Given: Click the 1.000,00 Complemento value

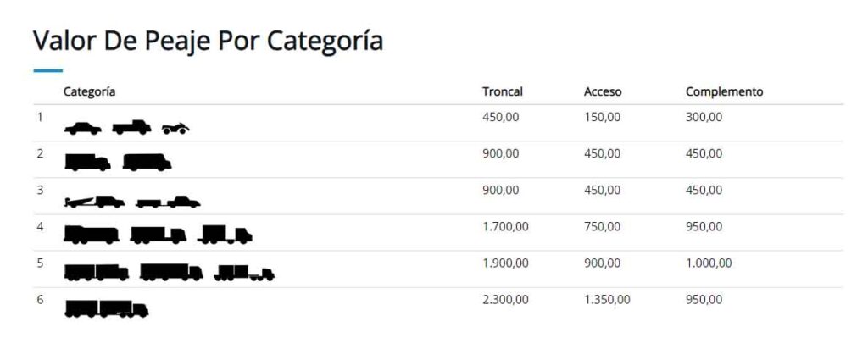Looking at the screenshot, I should click(709, 263).
